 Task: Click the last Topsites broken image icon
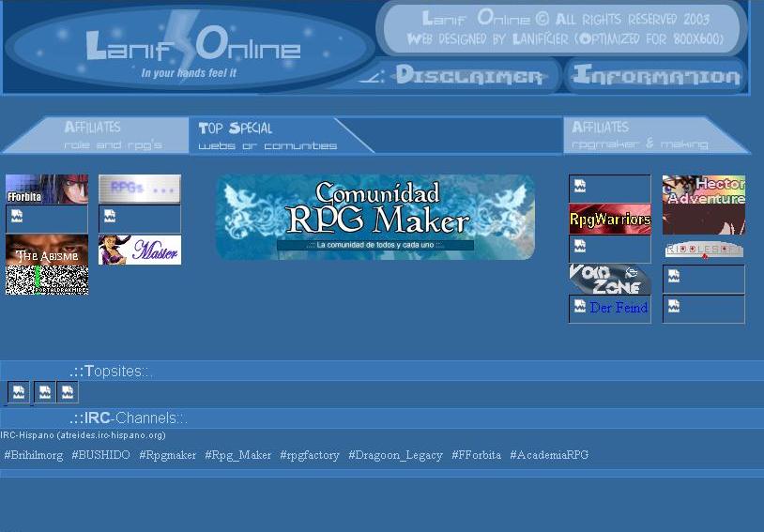[68, 392]
